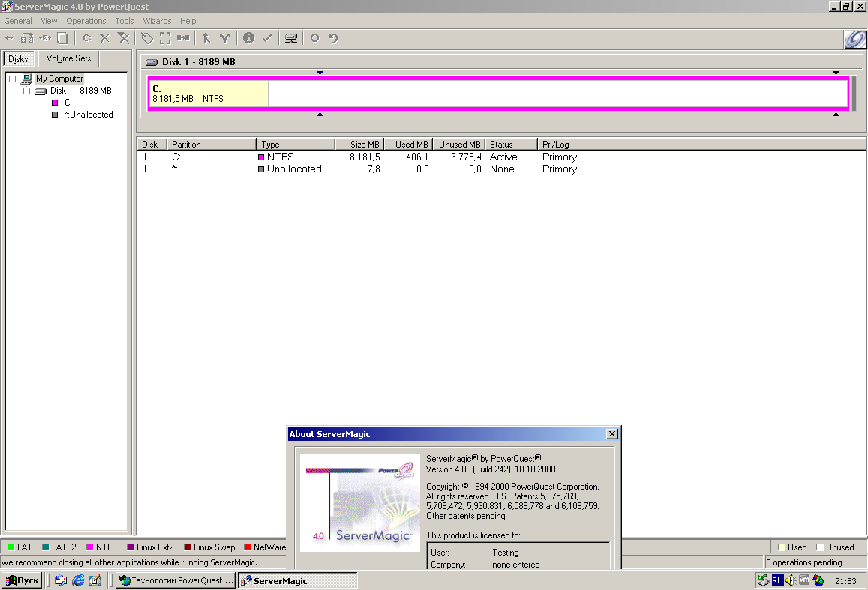Image resolution: width=868 pixels, height=590 pixels.
Task: Select *:Unallocated in the disk tree
Action: 89,115
